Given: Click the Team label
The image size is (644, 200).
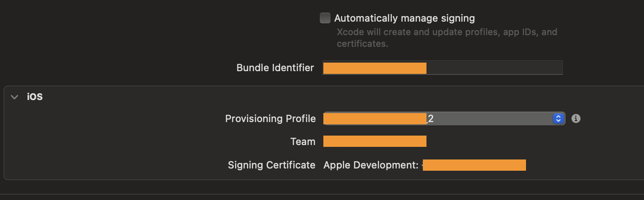Looking at the screenshot, I should click(x=303, y=142).
